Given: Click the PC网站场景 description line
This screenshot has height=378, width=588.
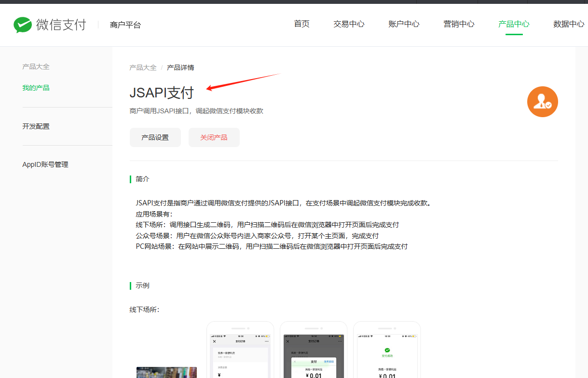Looking at the screenshot, I should [272, 246].
